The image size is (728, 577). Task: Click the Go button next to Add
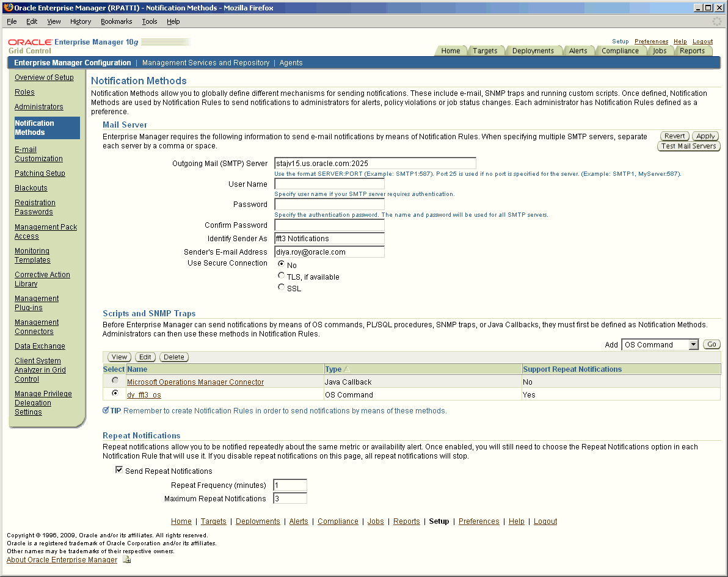pos(712,344)
